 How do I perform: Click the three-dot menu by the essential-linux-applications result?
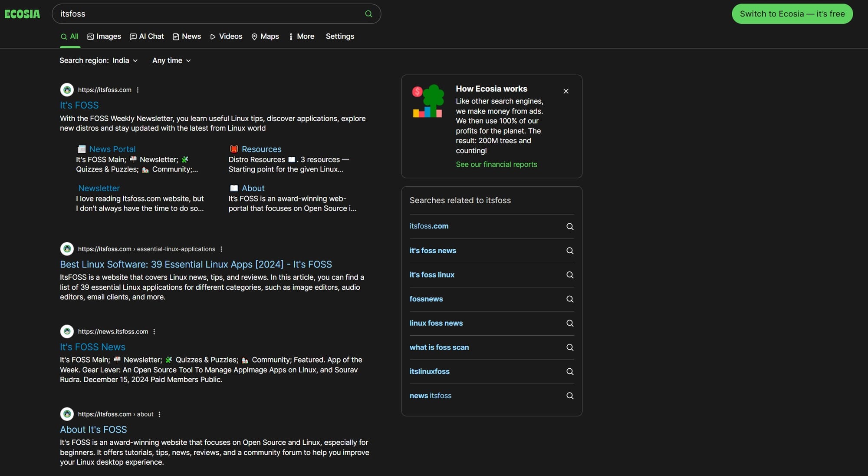(x=221, y=249)
